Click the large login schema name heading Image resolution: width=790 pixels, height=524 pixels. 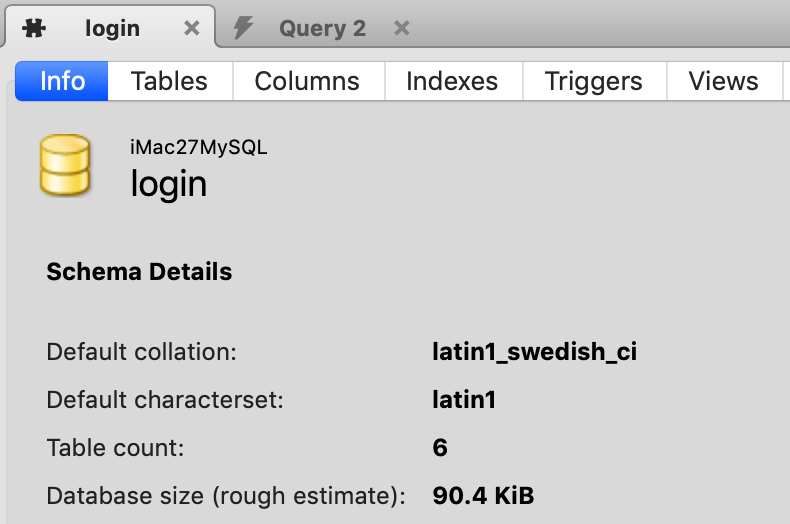169,184
